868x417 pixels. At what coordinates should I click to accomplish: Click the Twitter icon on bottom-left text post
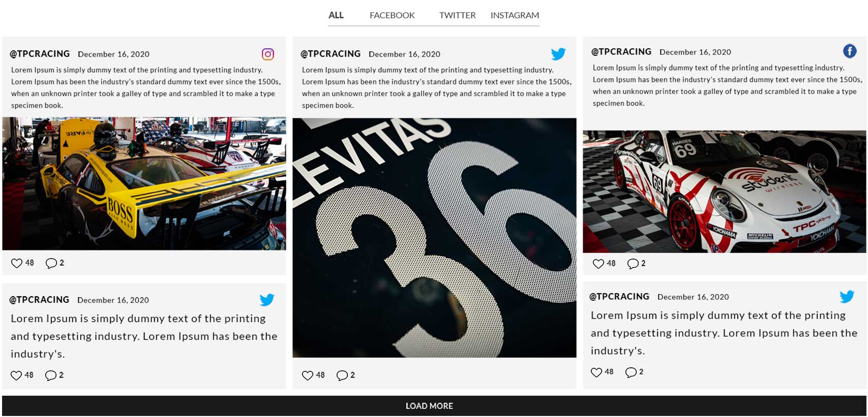coord(267,300)
